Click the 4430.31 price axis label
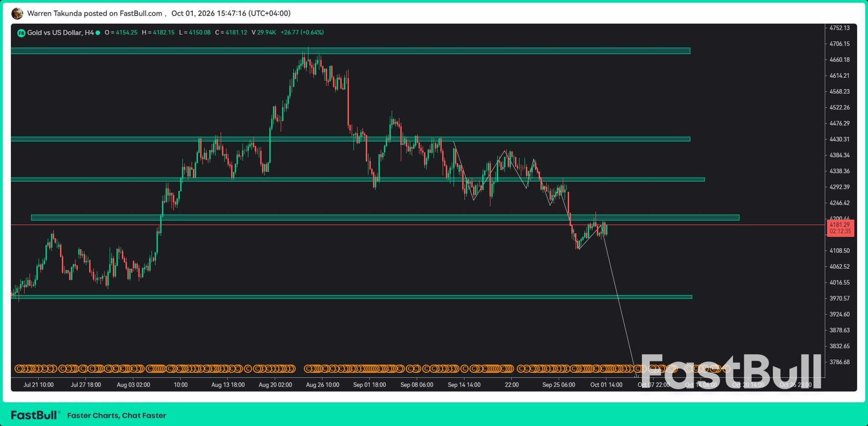Image resolution: width=868 pixels, height=426 pixels. [x=839, y=140]
